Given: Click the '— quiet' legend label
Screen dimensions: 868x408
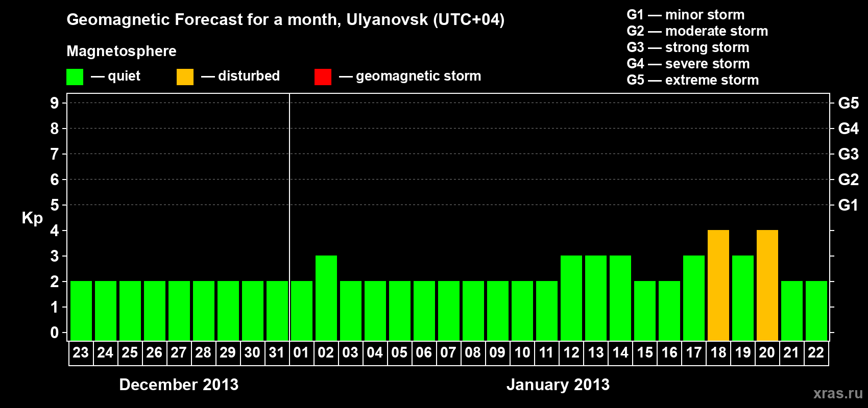Looking at the screenshot, I should (115, 76).
